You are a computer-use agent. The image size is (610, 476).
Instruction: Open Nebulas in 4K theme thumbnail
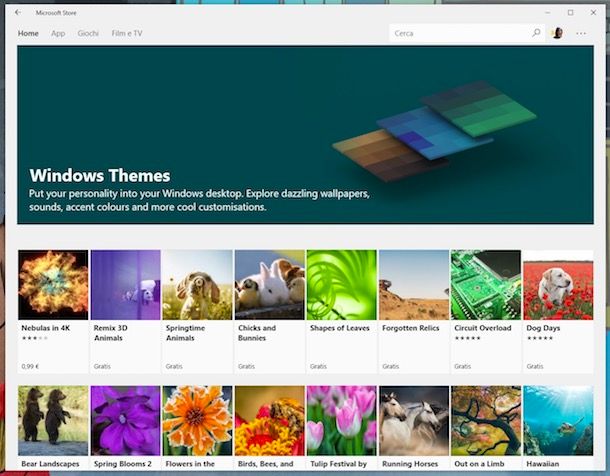[x=53, y=285]
